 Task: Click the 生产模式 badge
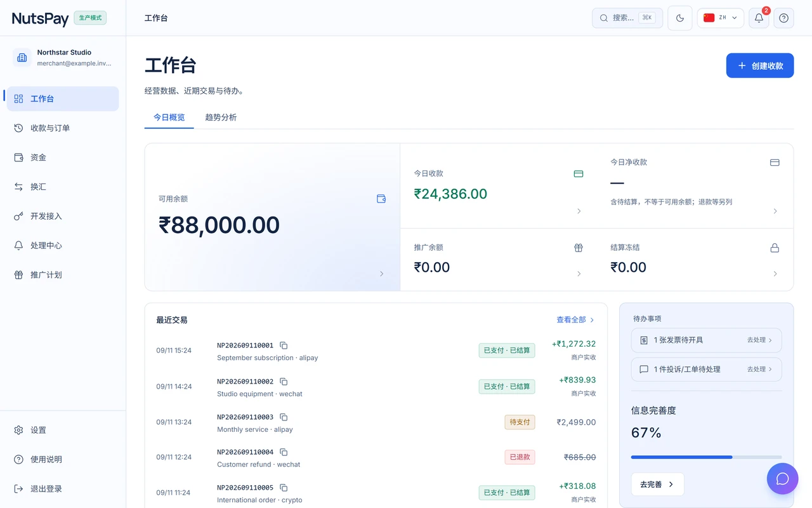point(90,18)
